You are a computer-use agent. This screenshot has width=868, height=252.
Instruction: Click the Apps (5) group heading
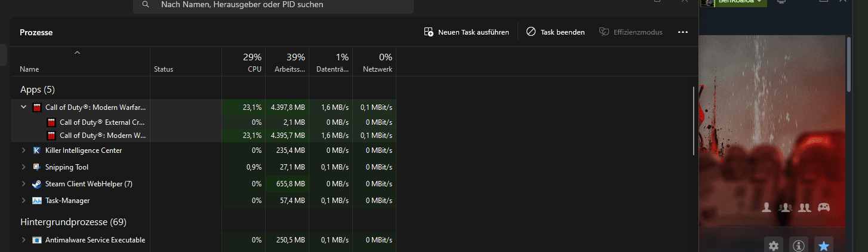pos(38,90)
